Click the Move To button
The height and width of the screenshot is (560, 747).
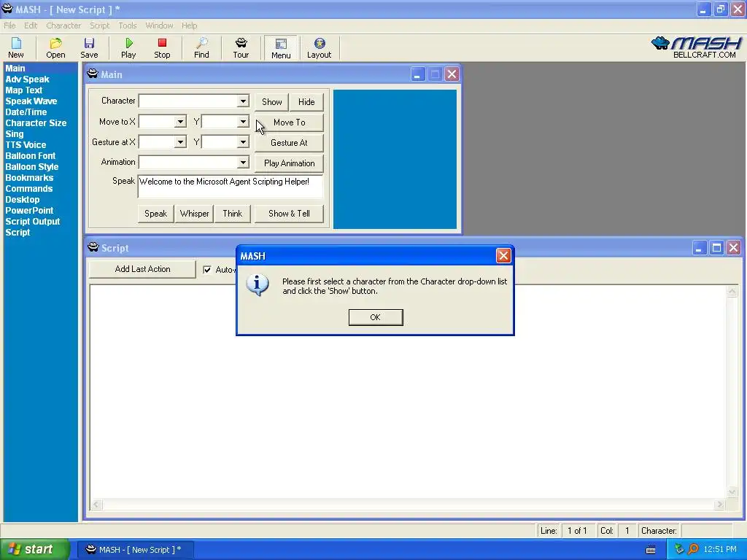pos(289,122)
